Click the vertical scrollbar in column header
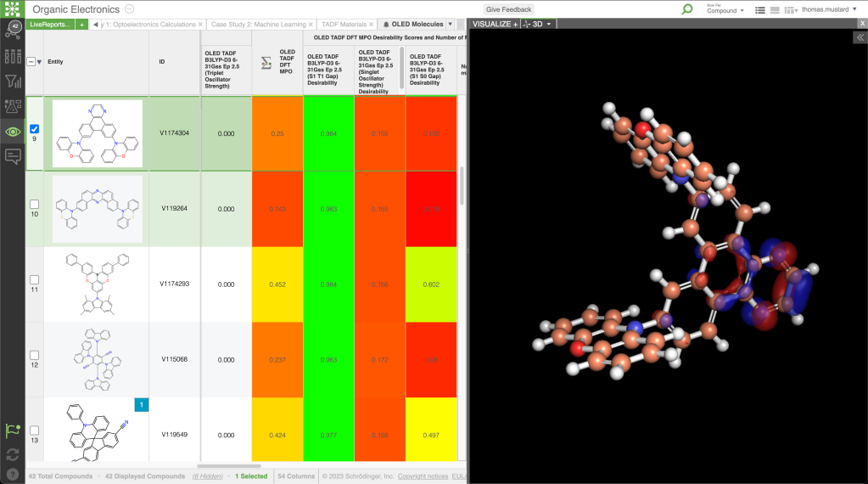The image size is (868, 484). point(402,68)
